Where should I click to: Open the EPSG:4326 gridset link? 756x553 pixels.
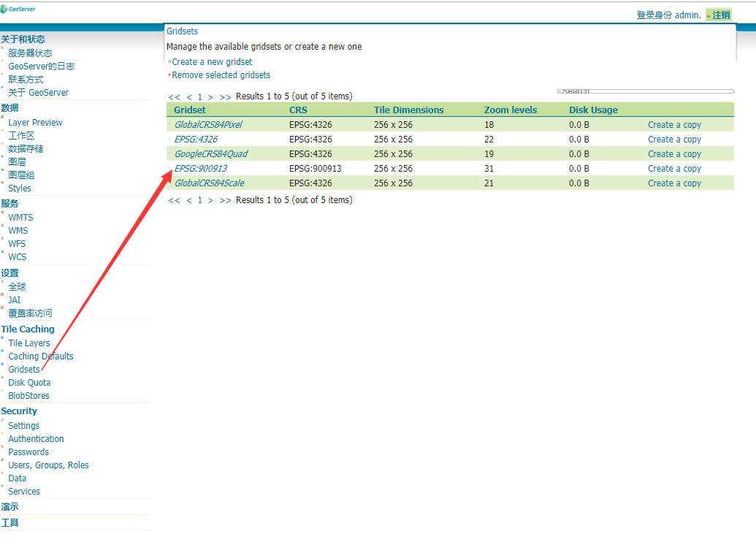[x=196, y=140]
